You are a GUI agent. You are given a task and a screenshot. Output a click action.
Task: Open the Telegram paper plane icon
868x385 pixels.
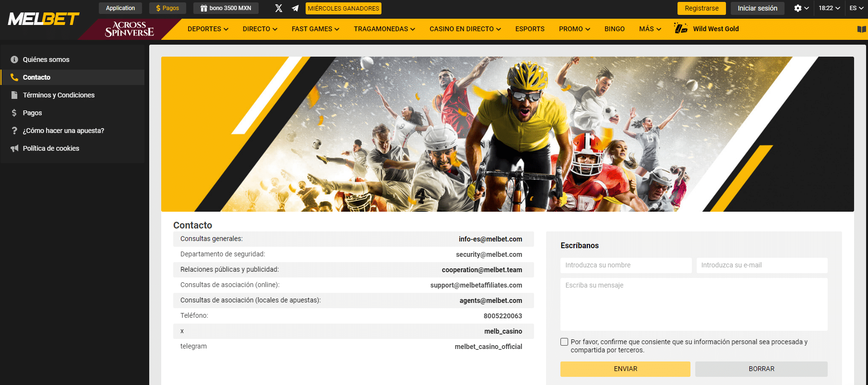pyautogui.click(x=295, y=8)
